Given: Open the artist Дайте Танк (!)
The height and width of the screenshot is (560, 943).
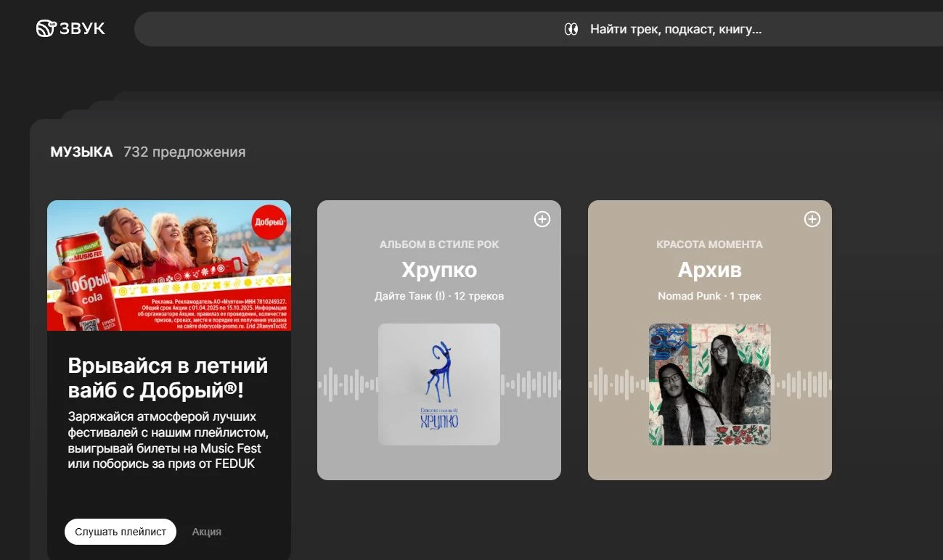Looking at the screenshot, I should coord(409,296).
